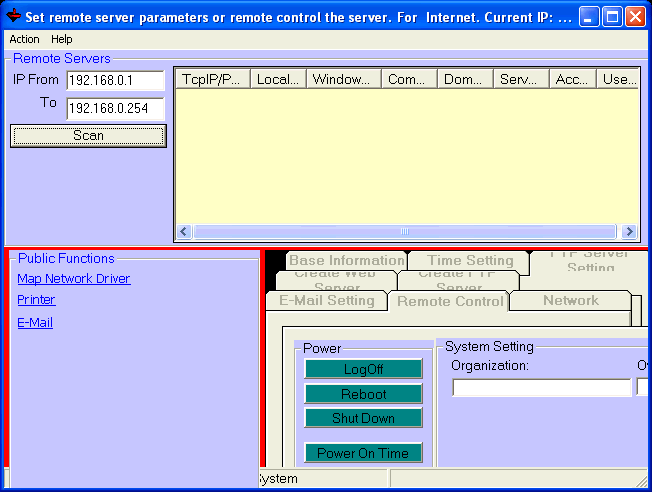Open the Map Network Driver link
Viewport: 652px width, 492px height.
(74, 279)
